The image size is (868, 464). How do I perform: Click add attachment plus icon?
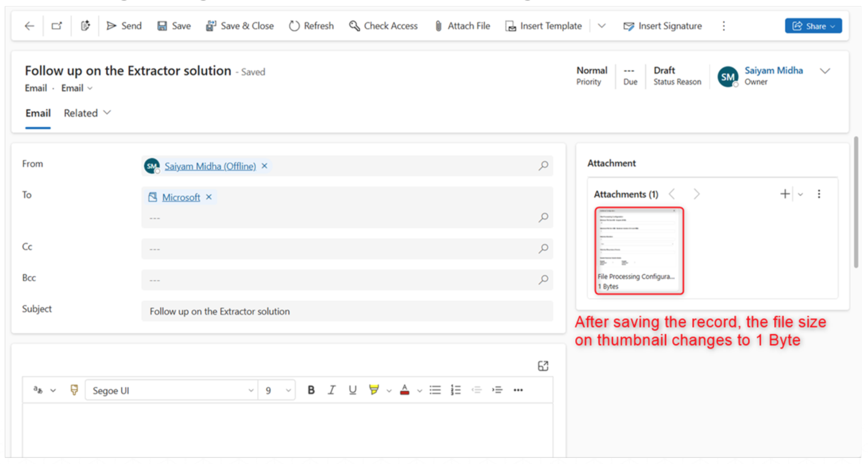tap(785, 194)
